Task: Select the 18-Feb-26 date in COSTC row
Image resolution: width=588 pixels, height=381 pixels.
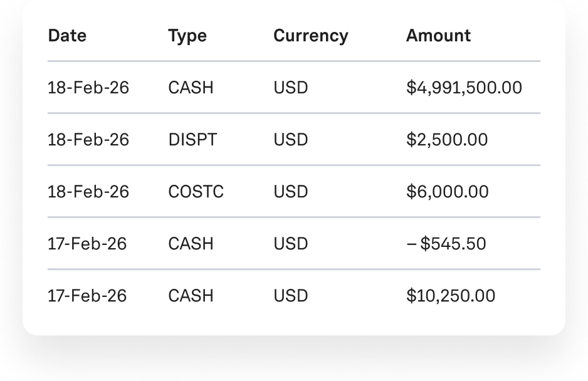Action: click(88, 192)
